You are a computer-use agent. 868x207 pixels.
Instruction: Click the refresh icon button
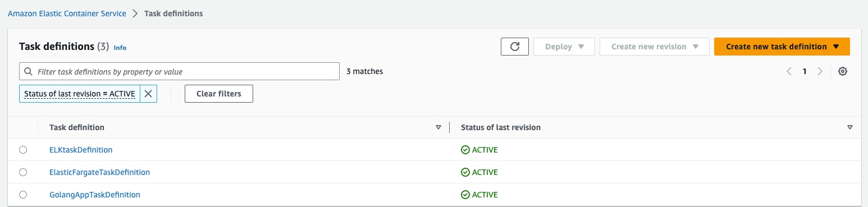pyautogui.click(x=515, y=47)
